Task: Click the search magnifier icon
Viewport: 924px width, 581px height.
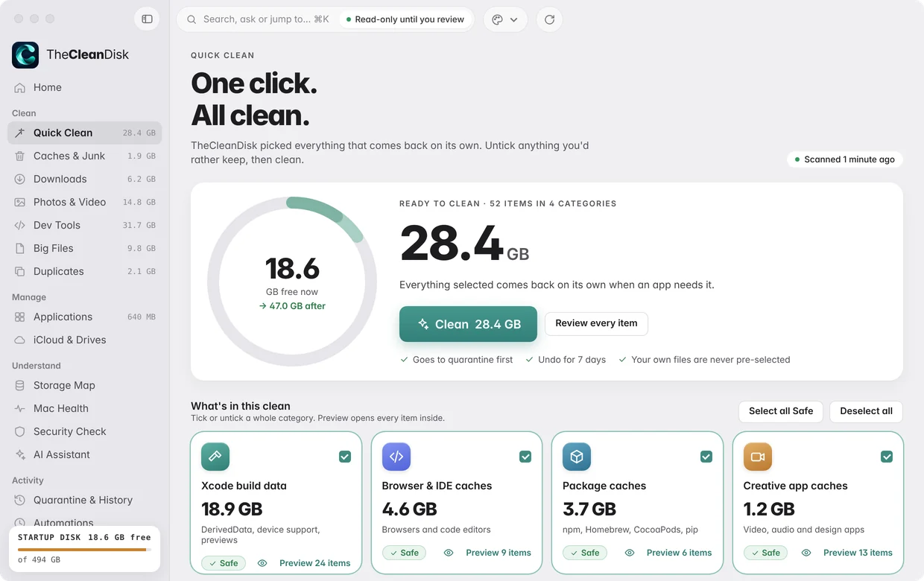Action: coord(192,19)
